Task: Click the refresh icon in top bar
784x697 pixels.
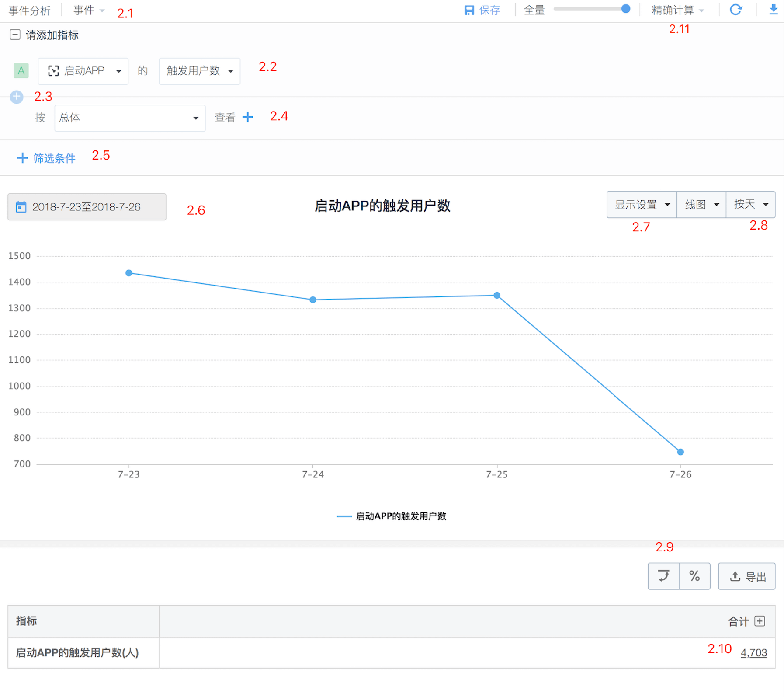Action: click(x=736, y=10)
